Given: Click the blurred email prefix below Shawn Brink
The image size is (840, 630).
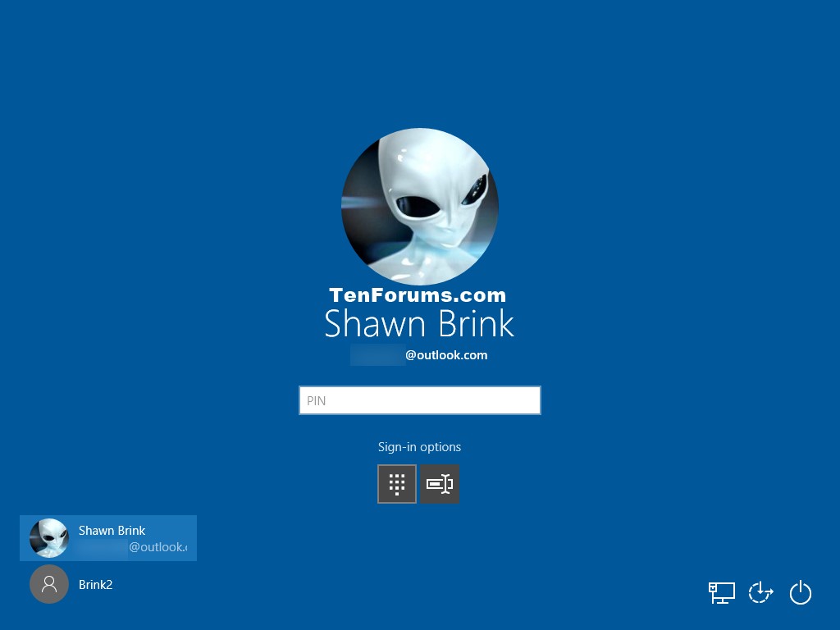Looking at the screenshot, I should pyautogui.click(x=377, y=355).
